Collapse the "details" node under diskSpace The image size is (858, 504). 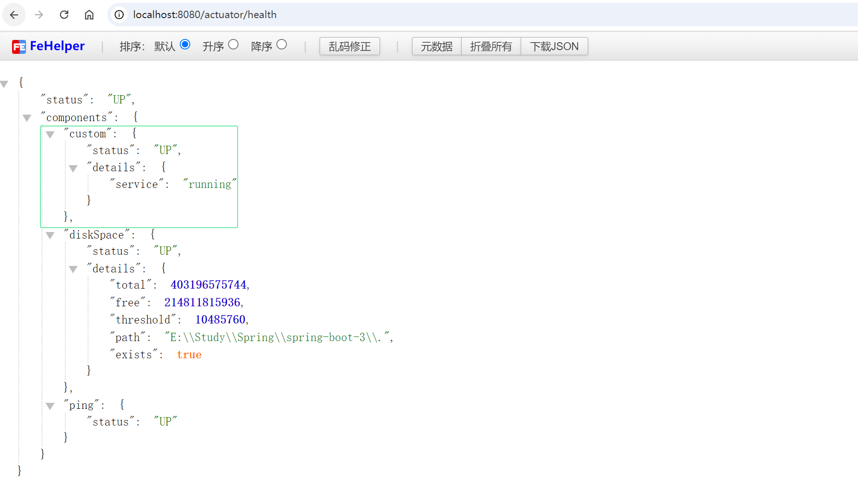pyautogui.click(x=73, y=269)
